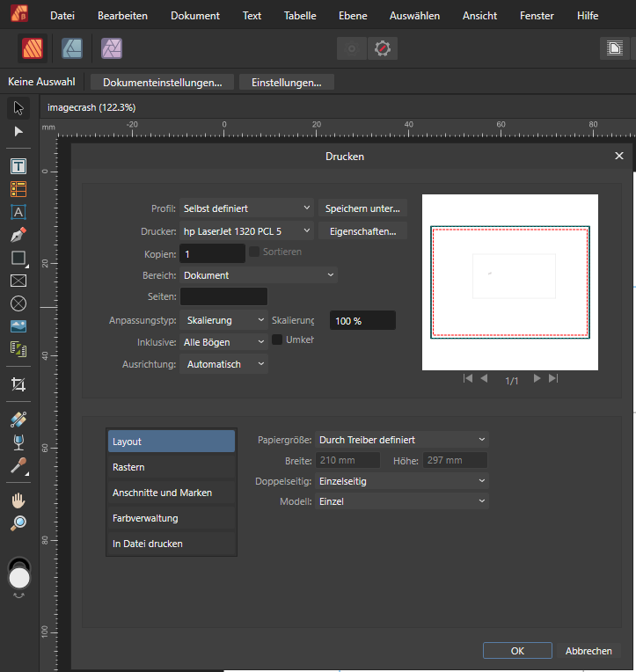Screen dimensions: 636x672
Task: Select the Hand view tool
Action: [x=18, y=500]
